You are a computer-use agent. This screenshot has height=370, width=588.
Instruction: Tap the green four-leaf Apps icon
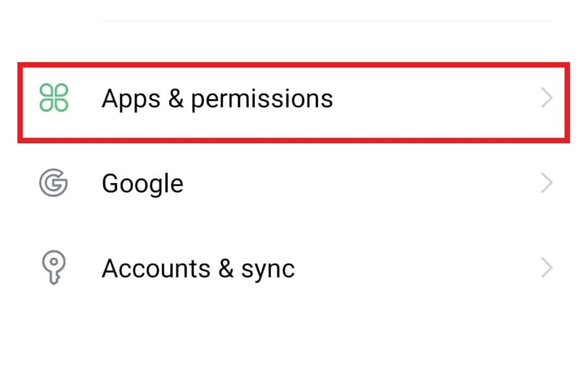tap(53, 98)
